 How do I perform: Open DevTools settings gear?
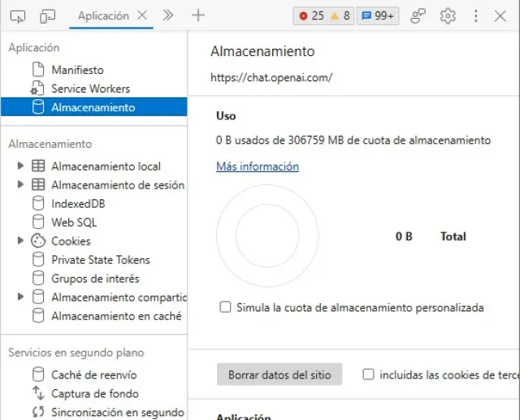[x=448, y=15]
